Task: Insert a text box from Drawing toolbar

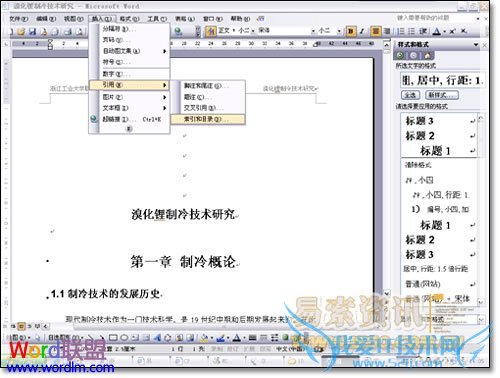Action: [135, 338]
